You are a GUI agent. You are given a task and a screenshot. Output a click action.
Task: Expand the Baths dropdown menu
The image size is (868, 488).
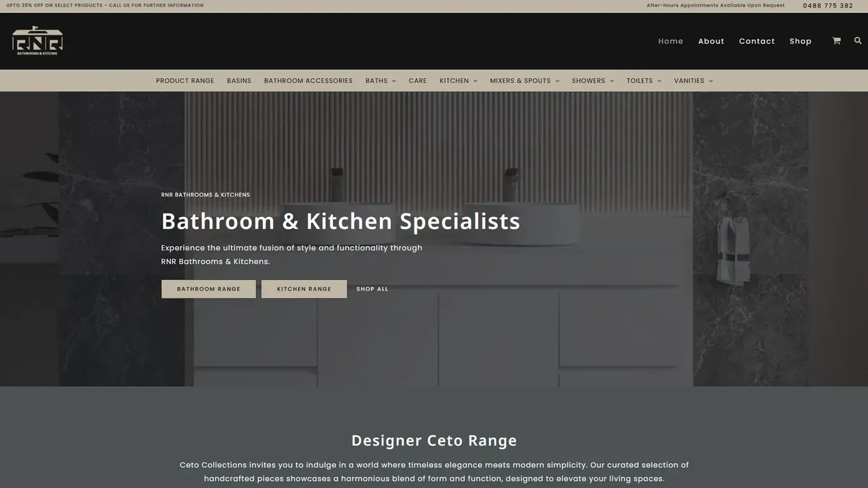[381, 81]
